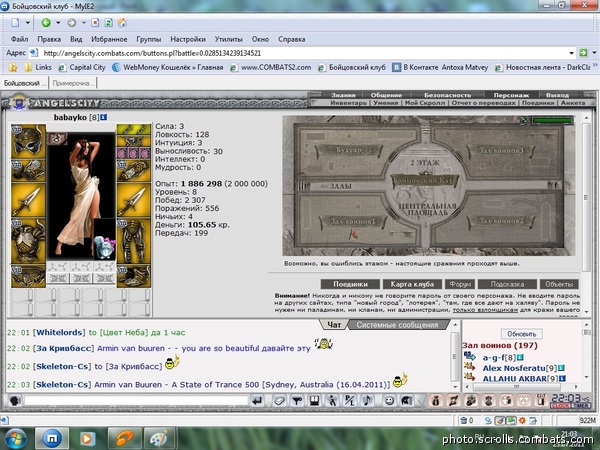Click the grey Forward navigation arrow
This screenshot has width=600, height=450.
pyautogui.click(x=72, y=23)
